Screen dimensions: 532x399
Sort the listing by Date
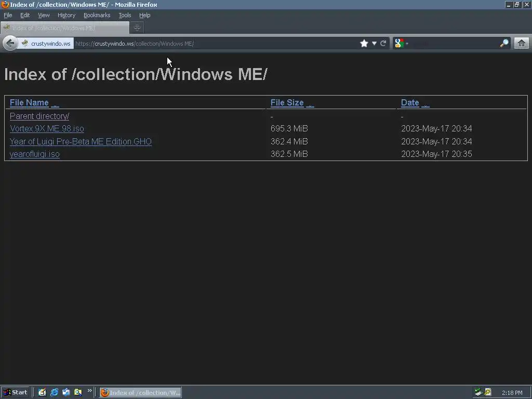click(410, 102)
